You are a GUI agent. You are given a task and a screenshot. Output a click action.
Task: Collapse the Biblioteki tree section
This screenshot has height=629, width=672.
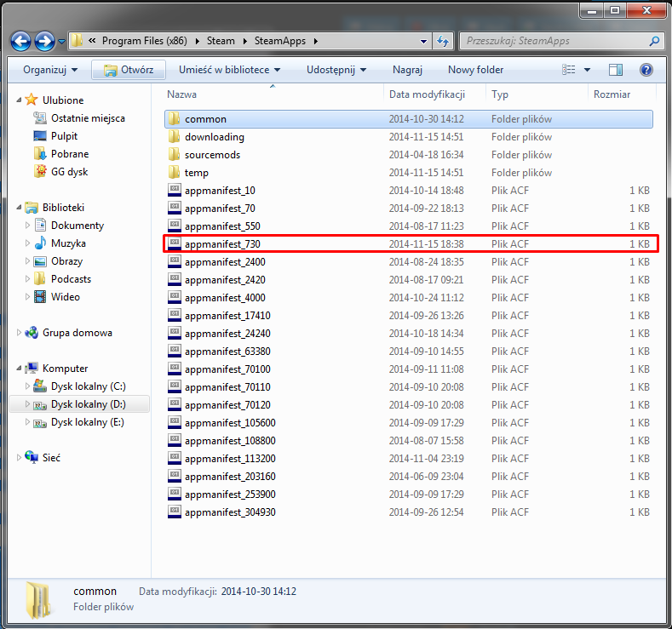point(19,207)
